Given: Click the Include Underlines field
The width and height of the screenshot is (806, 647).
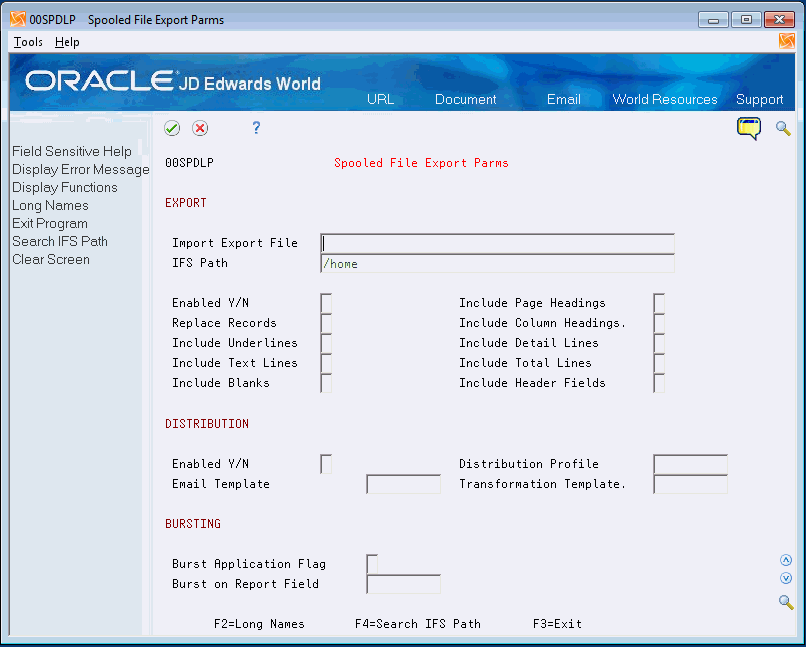Looking at the screenshot, I should pyautogui.click(x=326, y=343).
